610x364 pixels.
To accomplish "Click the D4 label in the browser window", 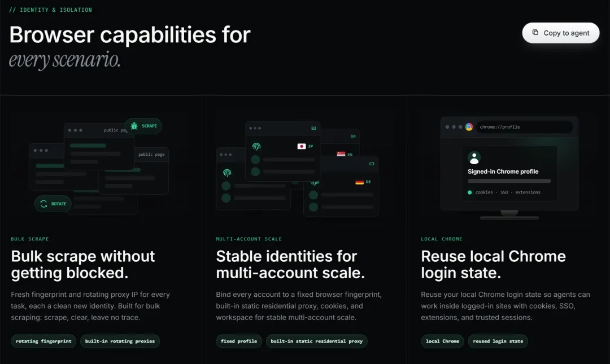I will [353, 137].
